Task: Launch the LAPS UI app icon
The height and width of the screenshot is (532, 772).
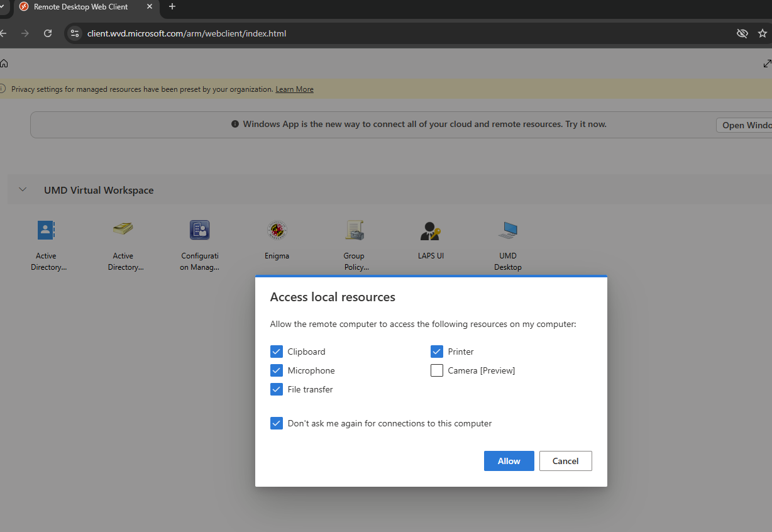Action: click(431, 230)
